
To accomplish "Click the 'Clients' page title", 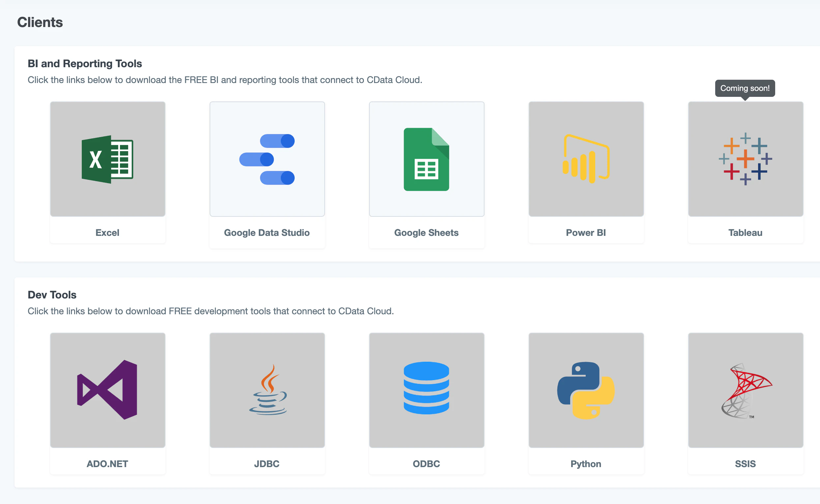I will (40, 22).
